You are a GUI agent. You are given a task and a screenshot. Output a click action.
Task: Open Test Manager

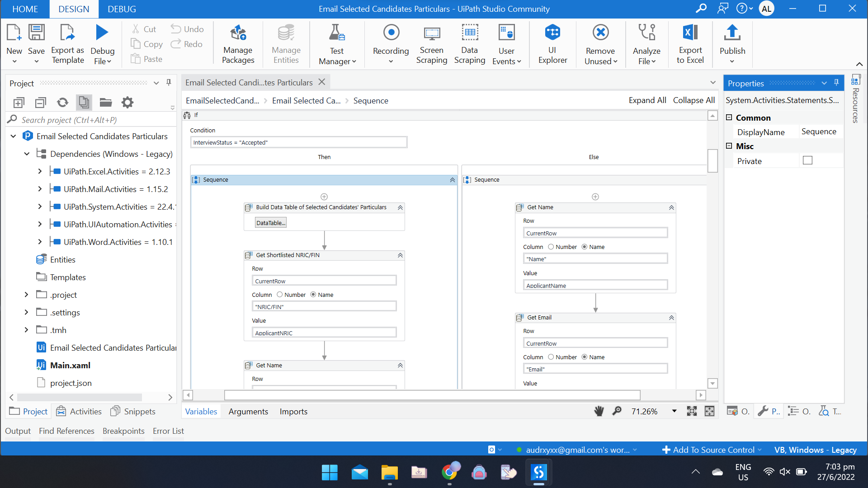coord(336,44)
